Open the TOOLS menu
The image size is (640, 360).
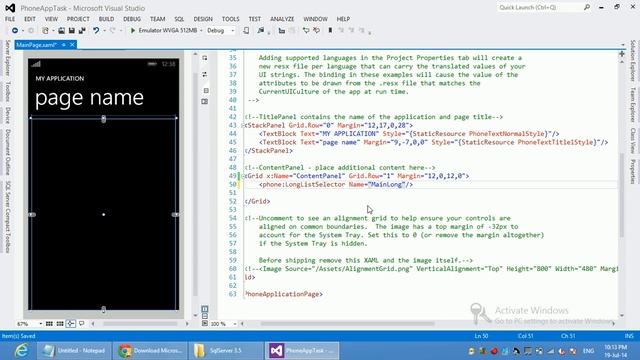pyautogui.click(x=231, y=19)
